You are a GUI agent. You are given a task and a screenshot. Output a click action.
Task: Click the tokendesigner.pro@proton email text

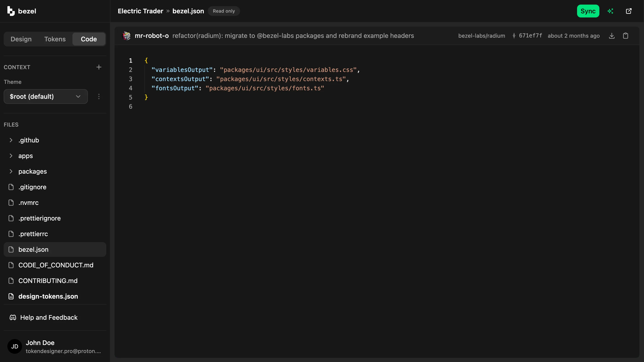coord(63,351)
